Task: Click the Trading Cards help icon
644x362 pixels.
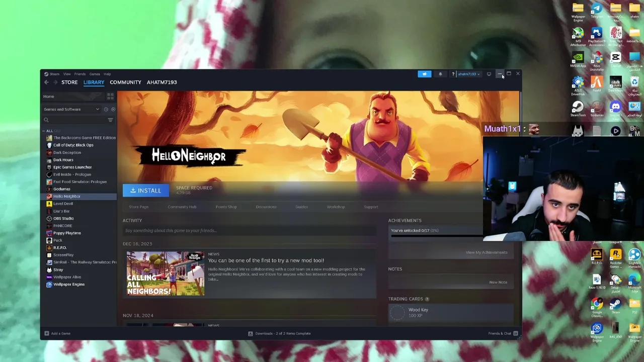Action: pos(427,299)
